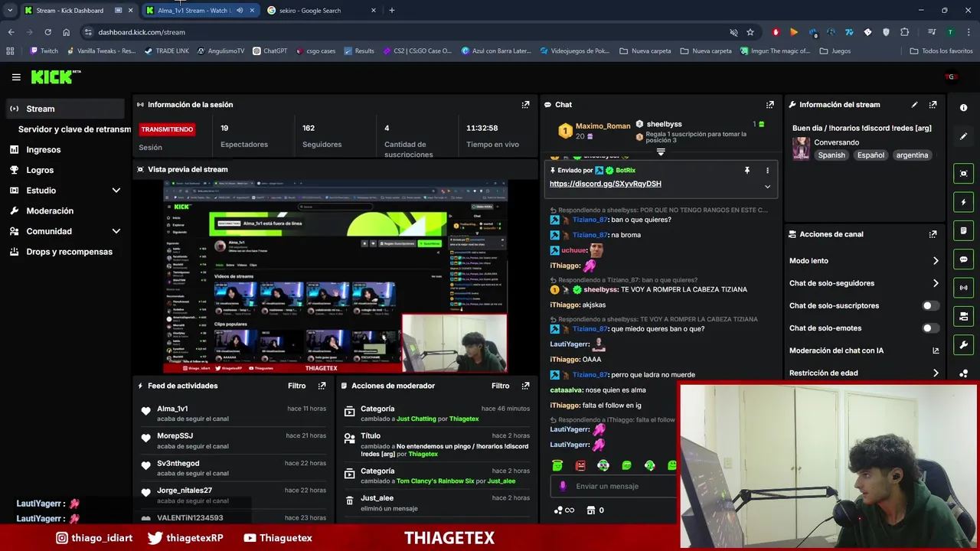Click the lightning bolt icon in right sidebar
Viewport: 980px width, 551px height.
[x=963, y=202]
